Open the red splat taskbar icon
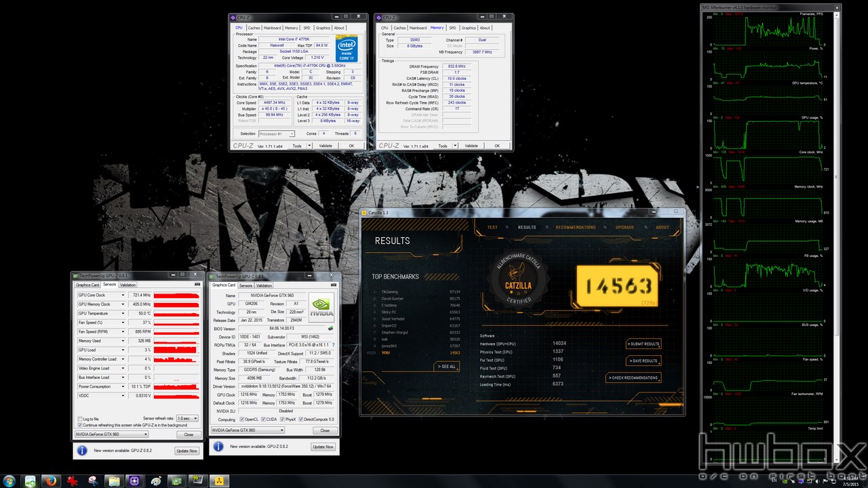This screenshot has width=868, height=488. point(72,481)
